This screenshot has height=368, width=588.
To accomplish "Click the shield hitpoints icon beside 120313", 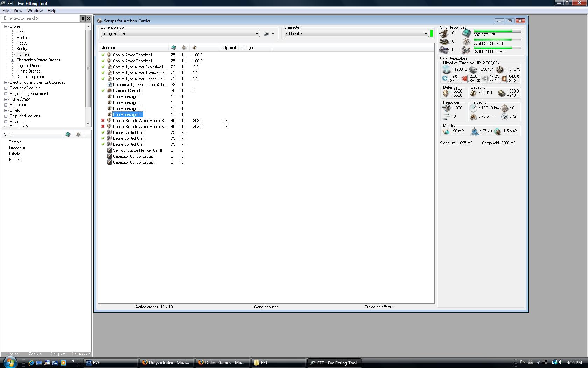I will (x=446, y=69).
